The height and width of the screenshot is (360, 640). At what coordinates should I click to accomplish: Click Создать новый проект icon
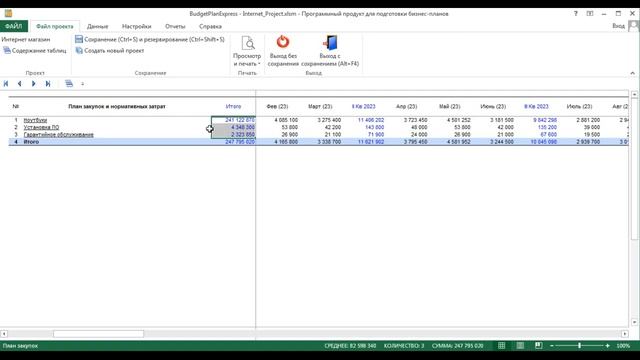click(79, 51)
